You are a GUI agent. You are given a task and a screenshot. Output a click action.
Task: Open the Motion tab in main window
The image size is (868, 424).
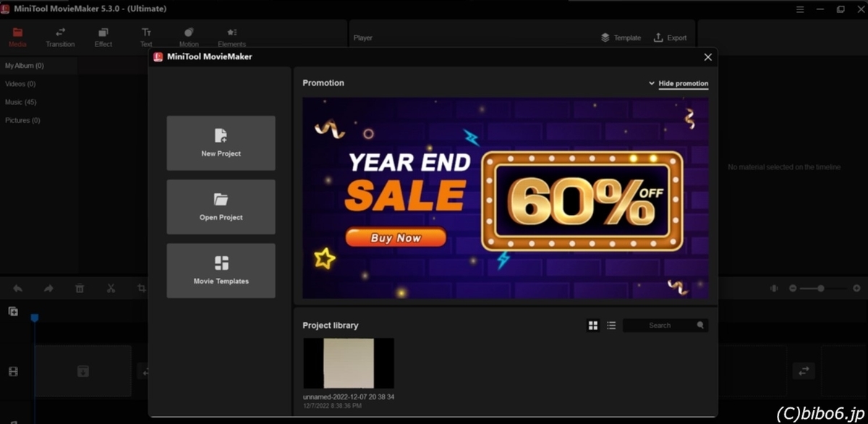coord(189,38)
